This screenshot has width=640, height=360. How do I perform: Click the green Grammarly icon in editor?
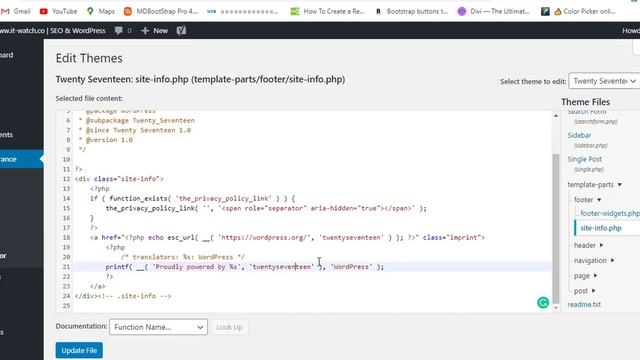pyautogui.click(x=543, y=302)
